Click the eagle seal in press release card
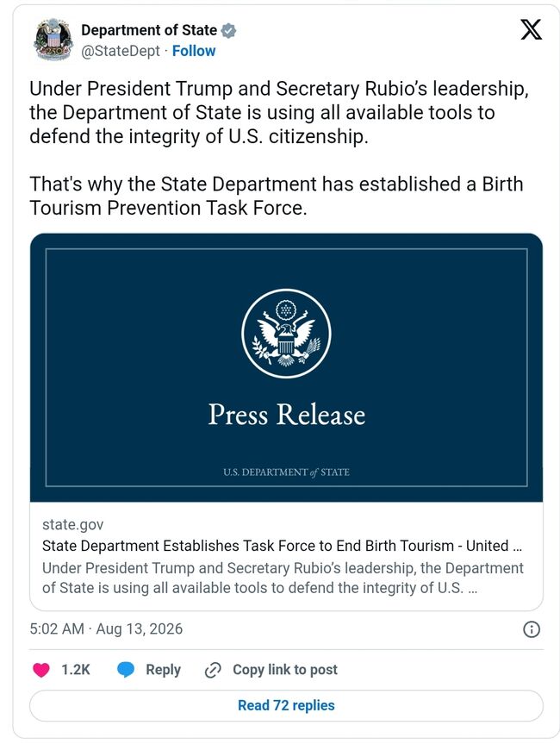The image size is (560, 744). 286,334
